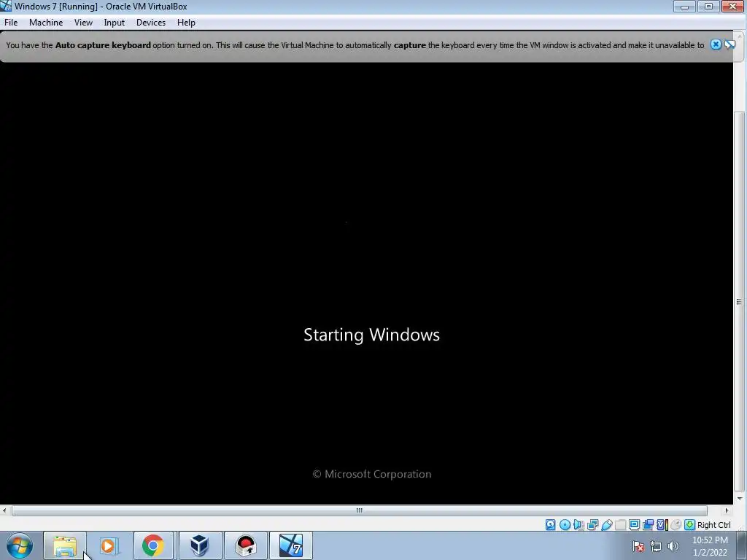The image size is (747, 560).
Task: Open the network tray icon
Action: click(x=656, y=546)
